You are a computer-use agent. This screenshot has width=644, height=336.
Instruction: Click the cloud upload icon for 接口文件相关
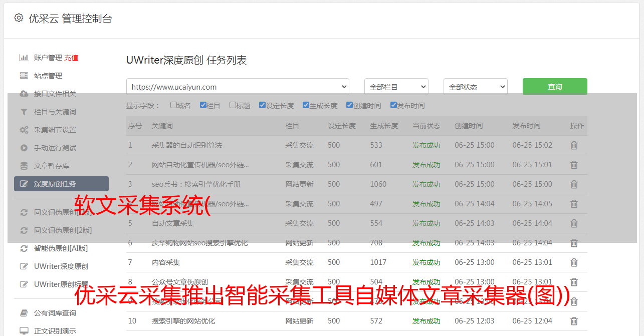[x=24, y=94]
